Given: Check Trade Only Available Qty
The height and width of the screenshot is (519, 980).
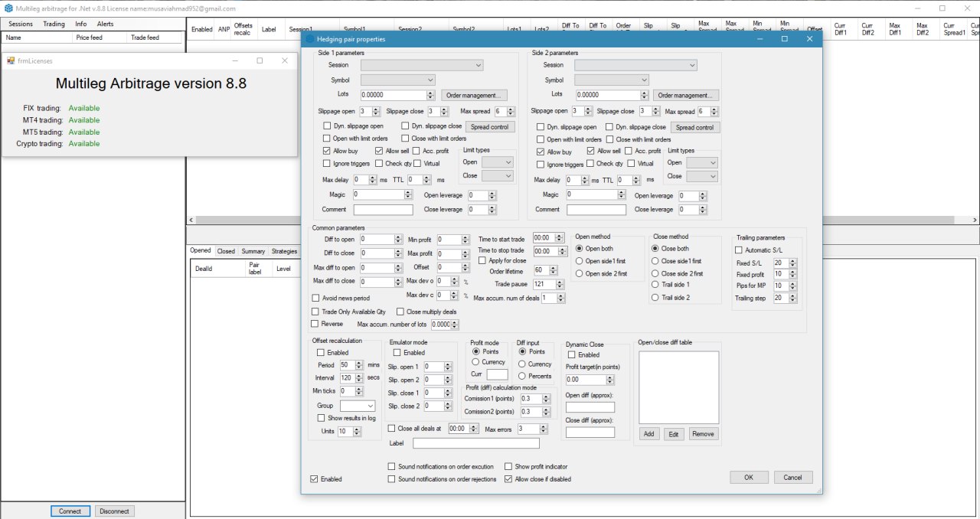Looking at the screenshot, I should pos(315,312).
